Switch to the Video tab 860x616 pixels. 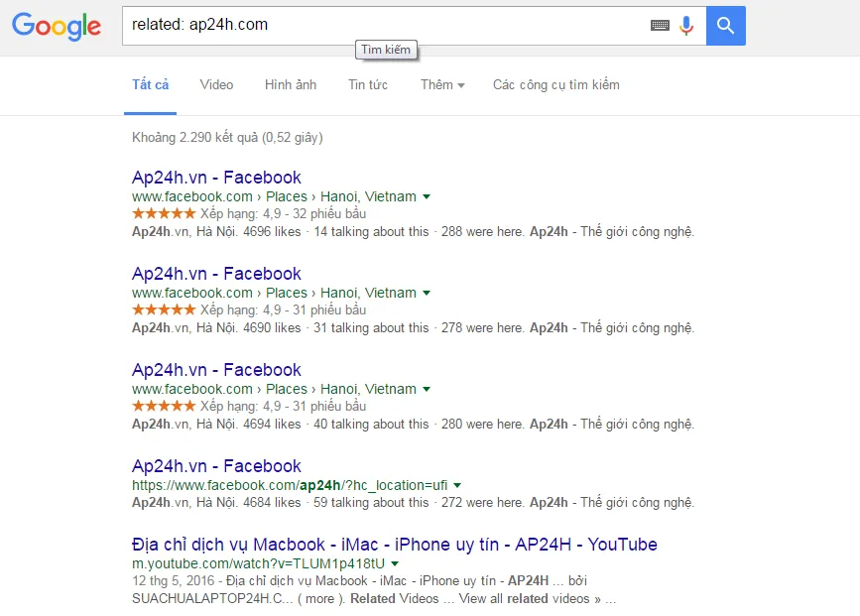pyautogui.click(x=216, y=85)
